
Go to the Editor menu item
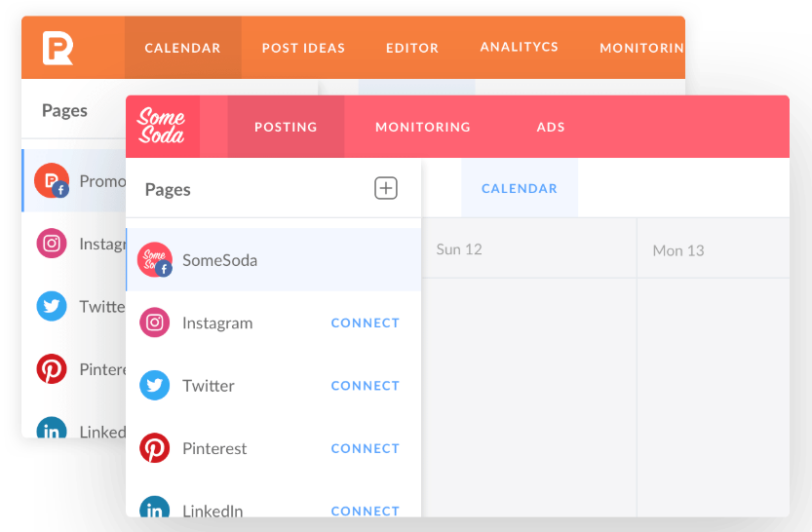[x=412, y=48]
